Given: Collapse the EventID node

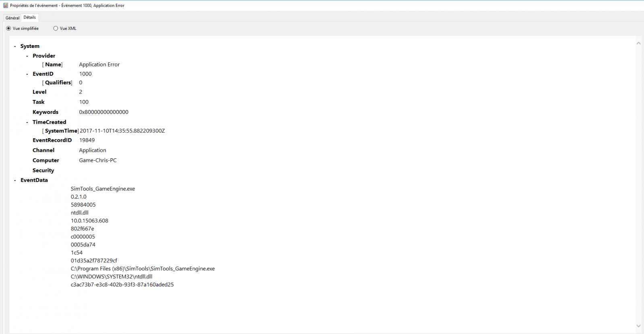Looking at the screenshot, I should [27, 74].
